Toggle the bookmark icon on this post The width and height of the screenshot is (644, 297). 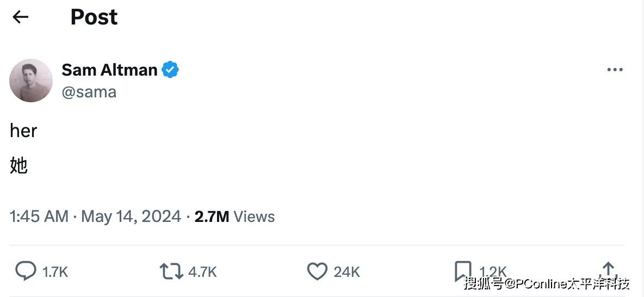(462, 270)
